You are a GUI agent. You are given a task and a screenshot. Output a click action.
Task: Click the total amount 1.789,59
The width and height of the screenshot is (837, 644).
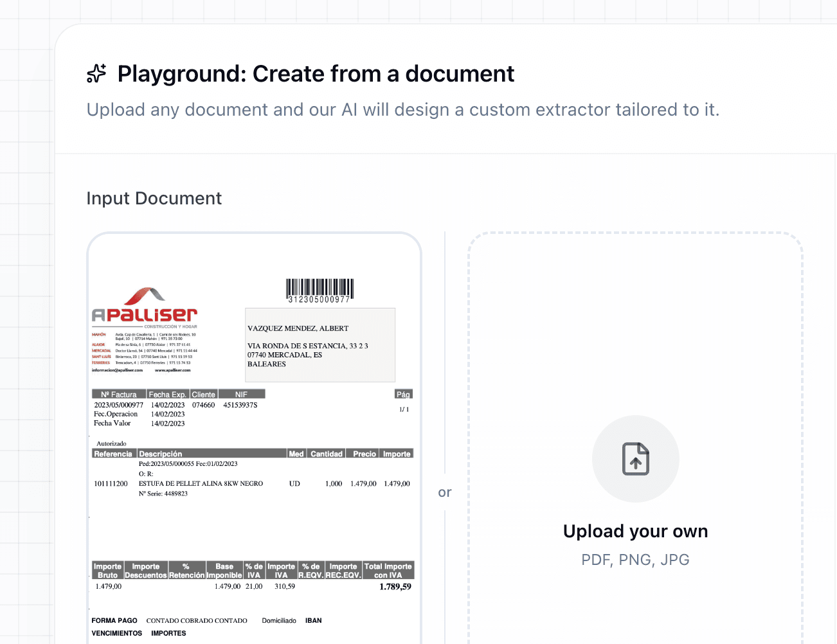395,587
